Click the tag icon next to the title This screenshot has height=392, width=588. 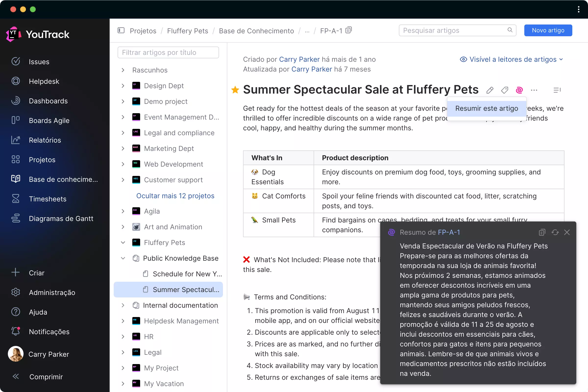[504, 90]
